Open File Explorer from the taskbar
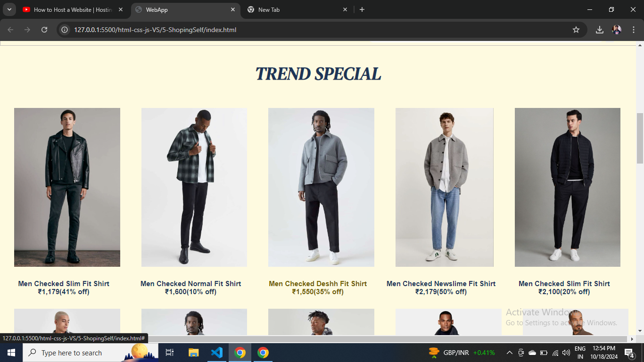 194,353
